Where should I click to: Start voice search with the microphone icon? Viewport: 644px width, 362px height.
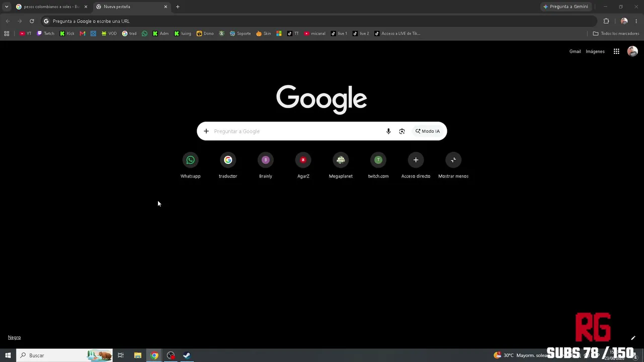pyautogui.click(x=388, y=131)
